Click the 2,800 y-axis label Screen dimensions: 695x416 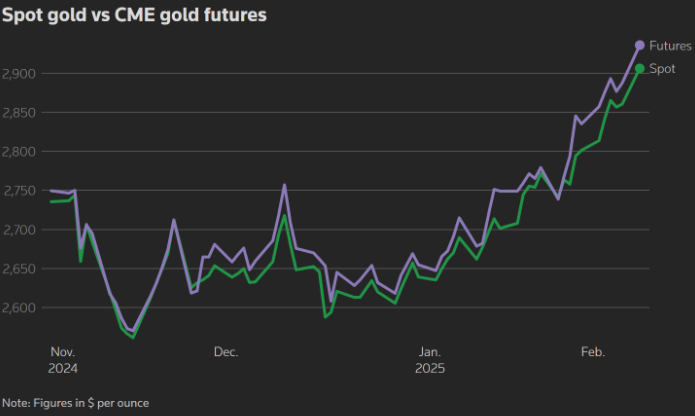coord(20,152)
